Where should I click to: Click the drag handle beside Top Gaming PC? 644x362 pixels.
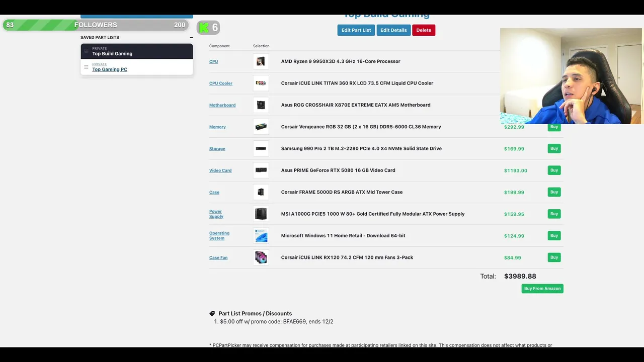pyautogui.click(x=86, y=67)
